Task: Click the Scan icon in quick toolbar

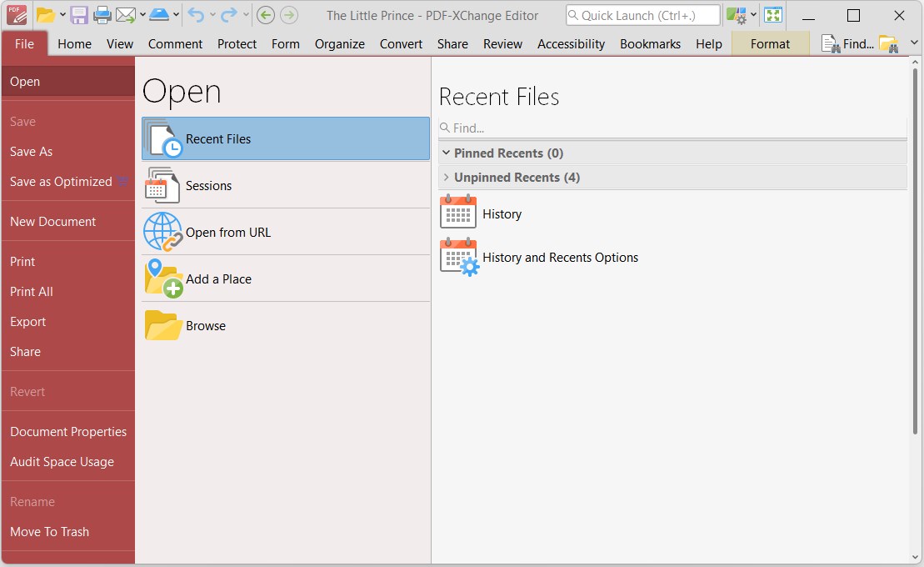Action: pos(159,15)
